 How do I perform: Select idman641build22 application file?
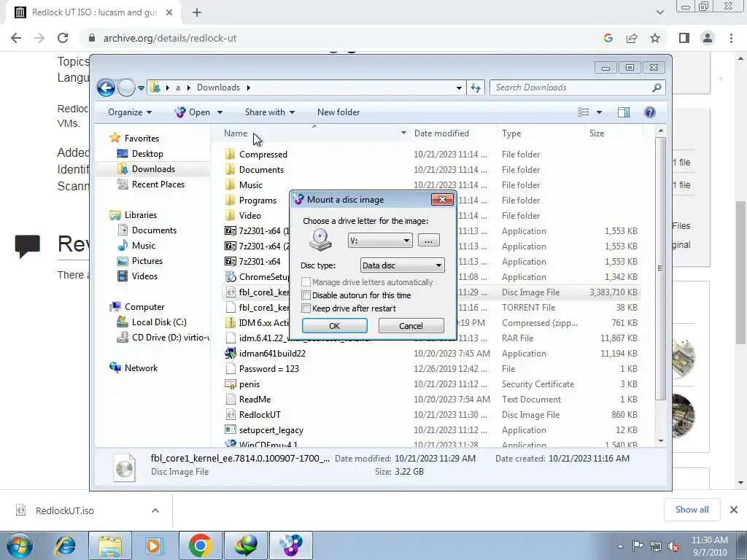click(272, 354)
